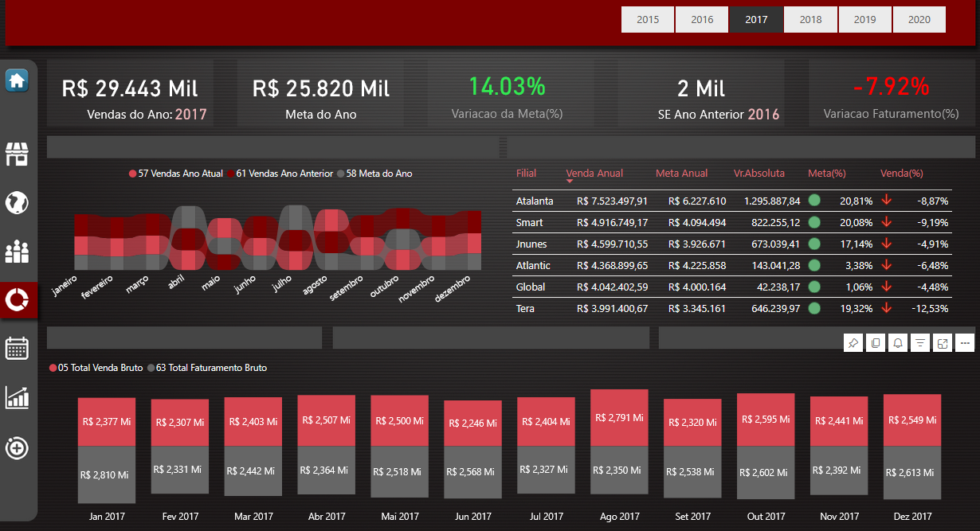Screen dimensions: 980x531
Task: Open more options ellipsis menu
Action: 965,343
